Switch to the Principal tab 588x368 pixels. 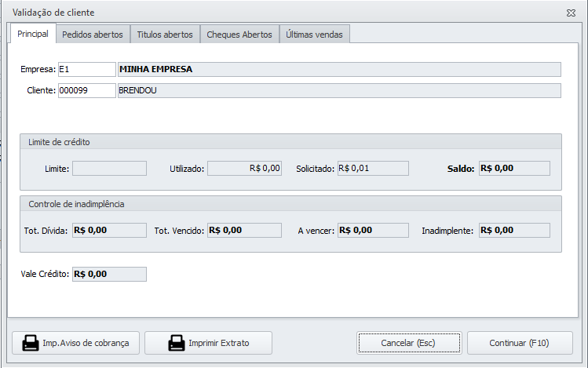click(x=31, y=34)
